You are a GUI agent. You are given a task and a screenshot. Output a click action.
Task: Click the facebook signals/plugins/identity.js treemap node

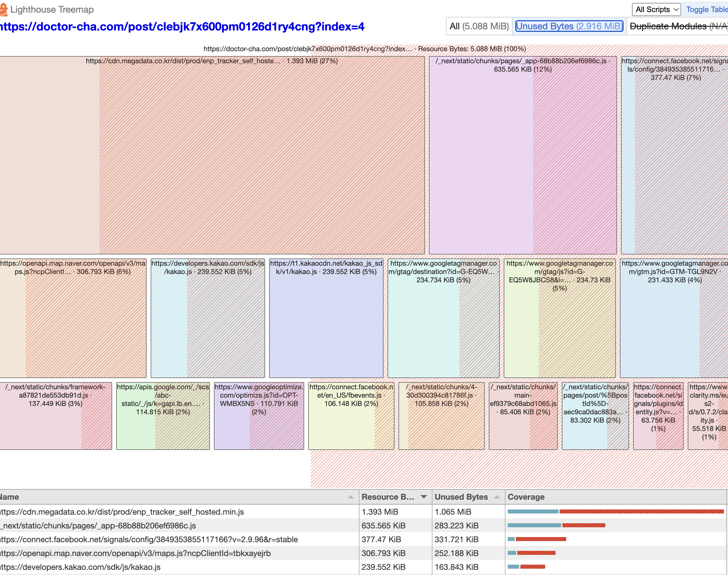658,416
